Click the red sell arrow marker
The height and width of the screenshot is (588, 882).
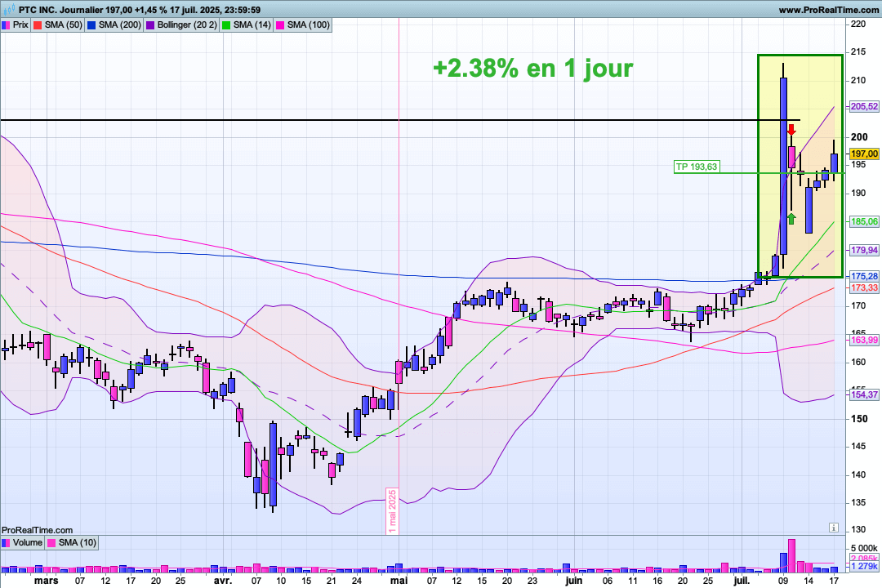791,129
